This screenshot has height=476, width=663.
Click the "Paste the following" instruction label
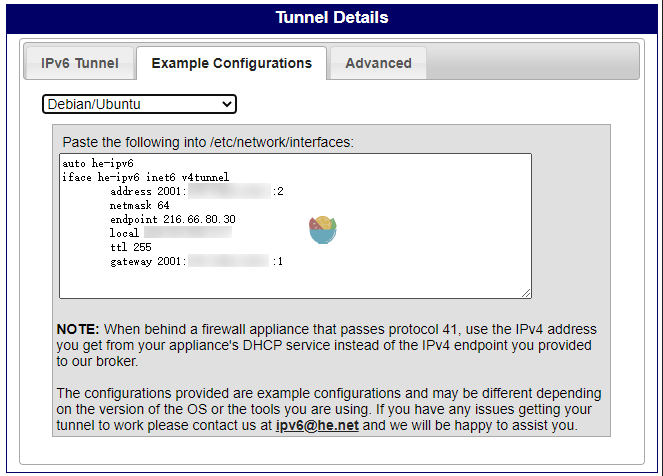[x=208, y=142]
